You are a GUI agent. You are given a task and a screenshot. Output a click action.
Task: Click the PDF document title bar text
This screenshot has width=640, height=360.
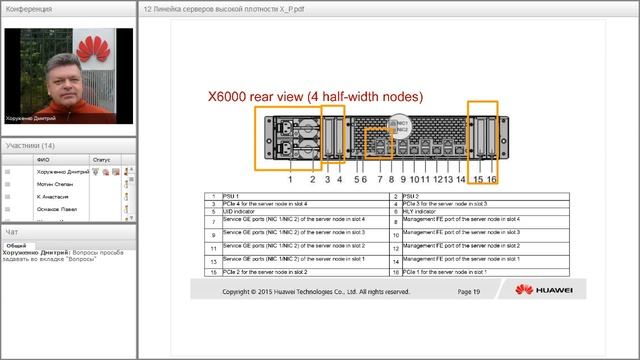point(224,9)
